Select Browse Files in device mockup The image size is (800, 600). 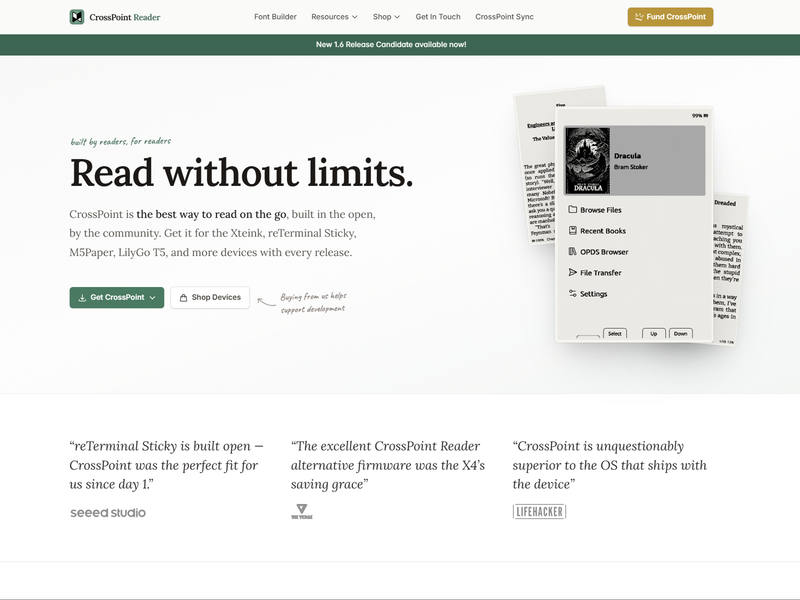pos(601,210)
